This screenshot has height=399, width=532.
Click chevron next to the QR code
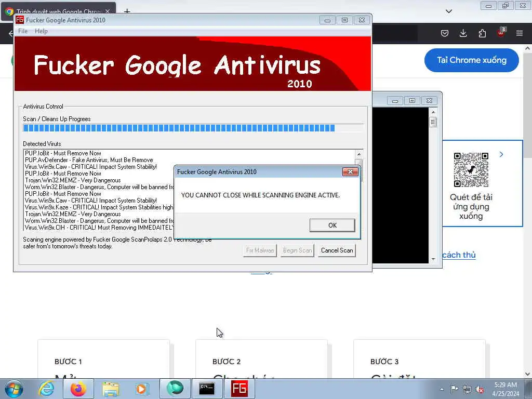(501, 154)
